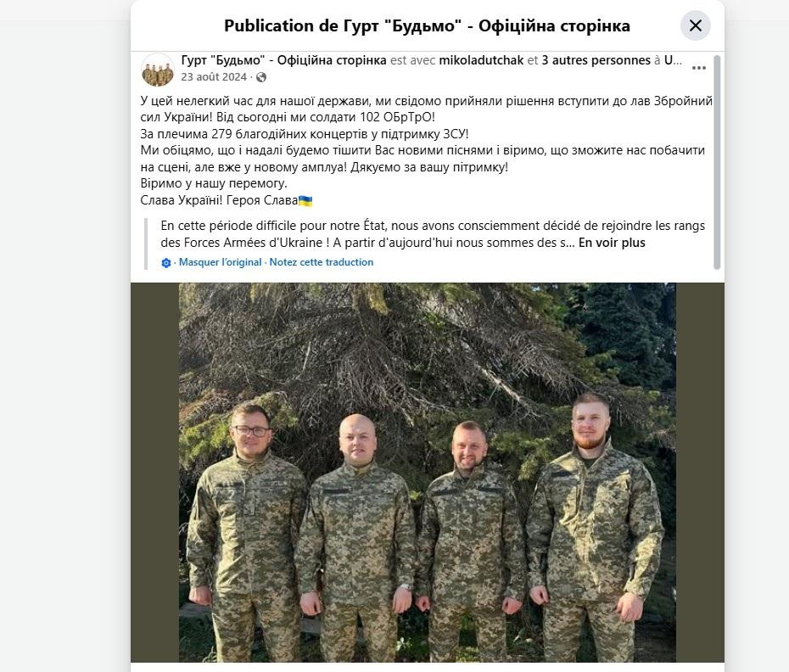Open the photo of four soldiers
This screenshot has height=672, width=789.
click(428, 472)
